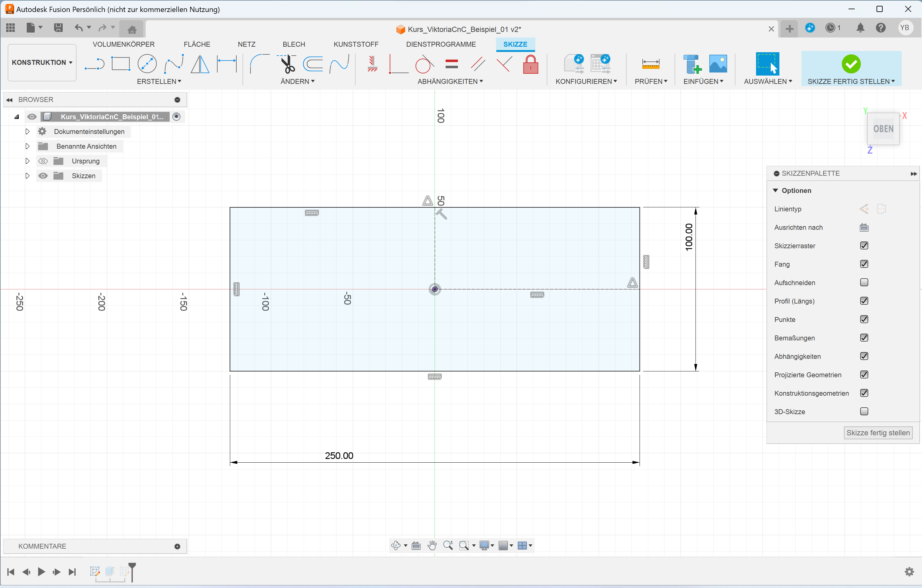Screen dimensions: 922x588
Task: Open the ABHÄNGIGKEITEN dropdown menu
Action: pos(450,81)
